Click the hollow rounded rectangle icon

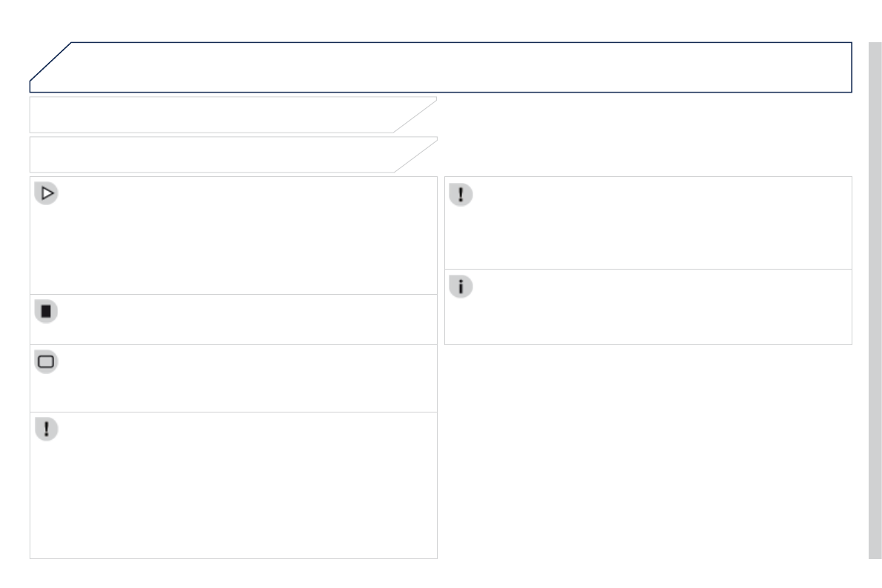47,361
